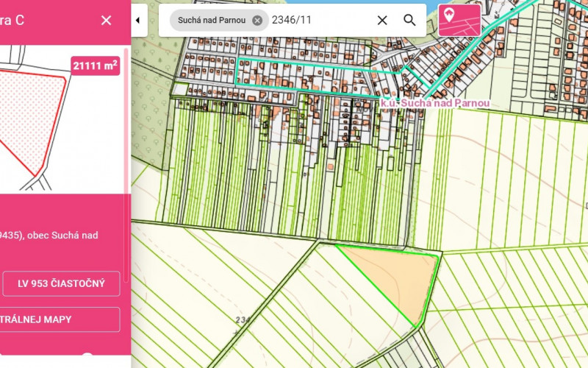Select the Suchá nad Parnou filter chip

click(212, 21)
